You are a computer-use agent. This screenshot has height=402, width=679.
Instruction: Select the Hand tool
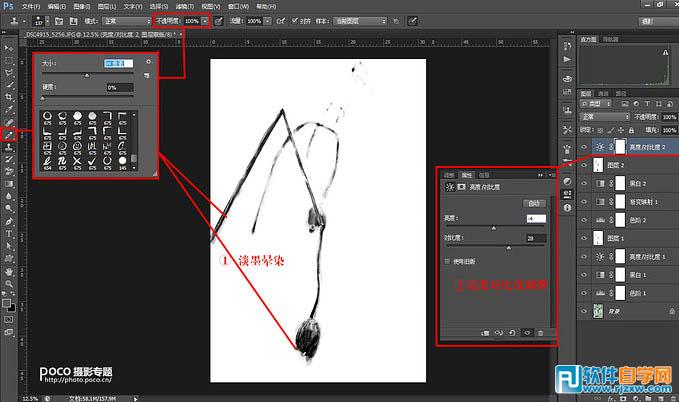click(9, 272)
